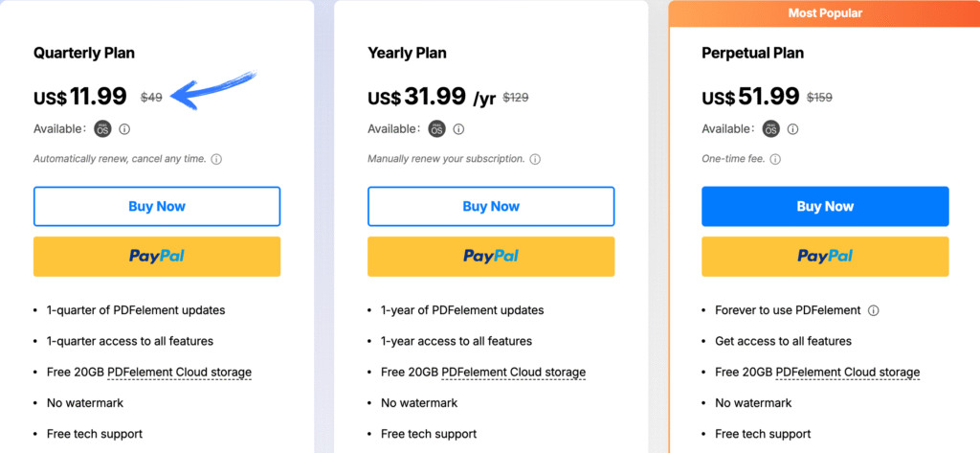Open PDFelement Cloud storage link in Perpetual Plan
980x453 pixels.
pos(848,373)
